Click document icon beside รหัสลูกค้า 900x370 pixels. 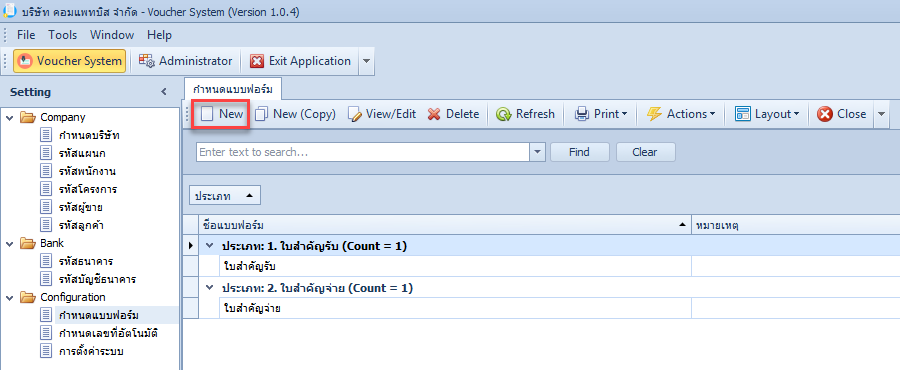point(46,224)
